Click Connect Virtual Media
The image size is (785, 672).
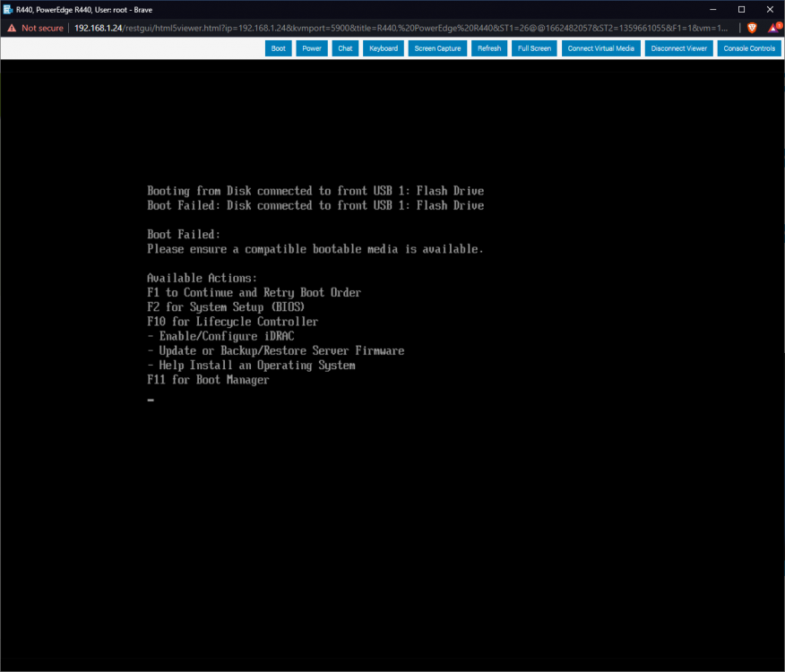[x=600, y=48]
